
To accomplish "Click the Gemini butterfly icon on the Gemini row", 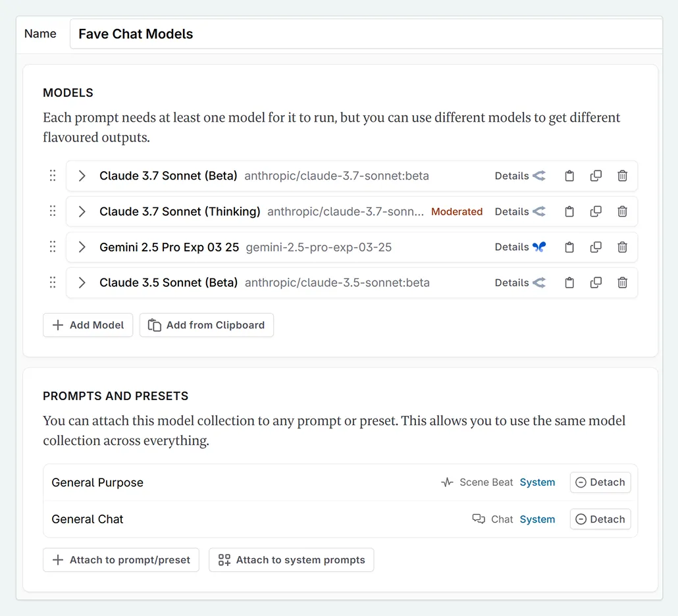I will point(538,247).
